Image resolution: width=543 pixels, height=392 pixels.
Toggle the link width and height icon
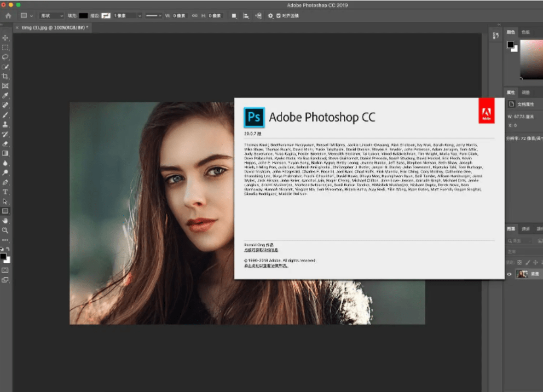(195, 15)
